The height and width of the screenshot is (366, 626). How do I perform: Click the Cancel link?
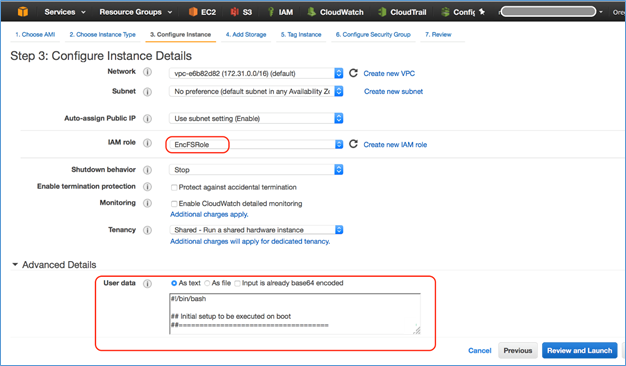(479, 350)
